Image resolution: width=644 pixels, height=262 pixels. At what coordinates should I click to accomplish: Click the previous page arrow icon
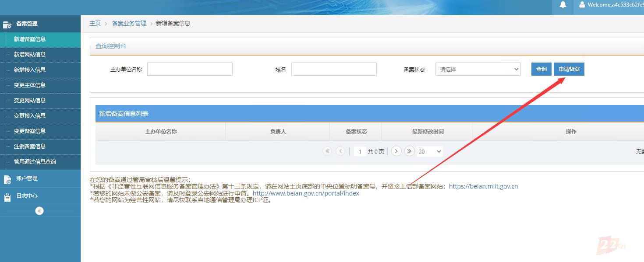tap(340, 150)
